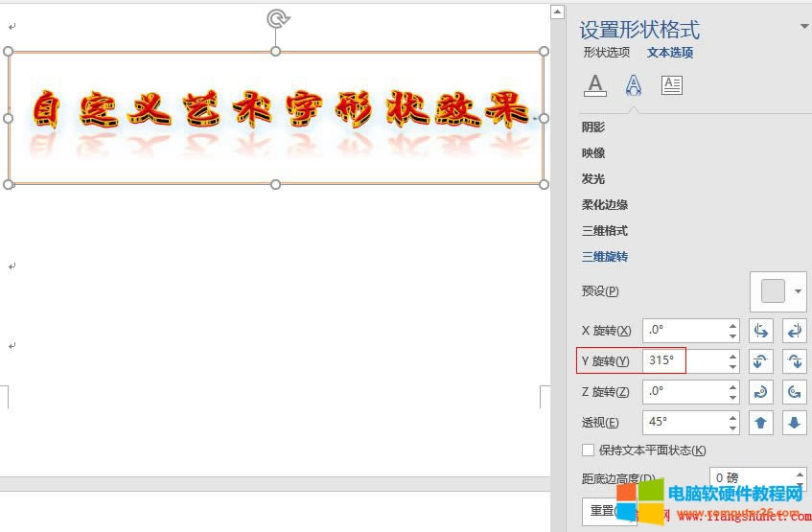Select the Text Effects icon tab
812x532 pixels.
click(x=633, y=85)
